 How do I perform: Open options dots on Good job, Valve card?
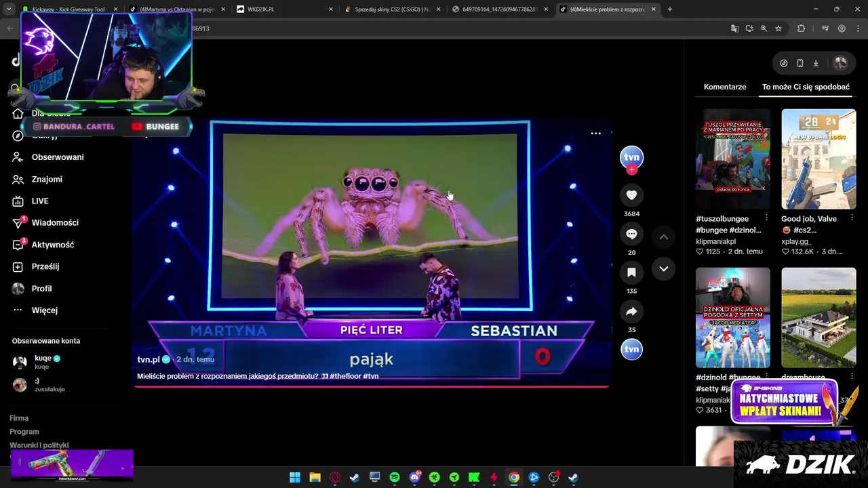coord(852,218)
